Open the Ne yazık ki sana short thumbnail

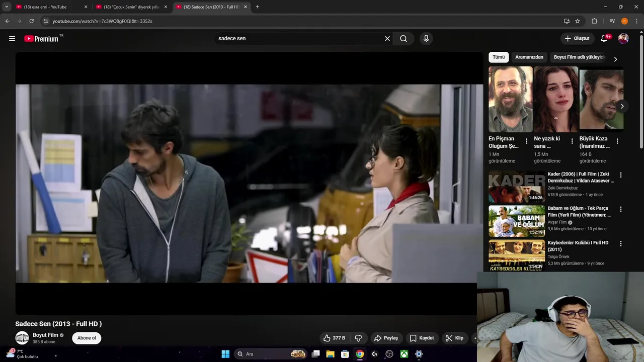556,99
